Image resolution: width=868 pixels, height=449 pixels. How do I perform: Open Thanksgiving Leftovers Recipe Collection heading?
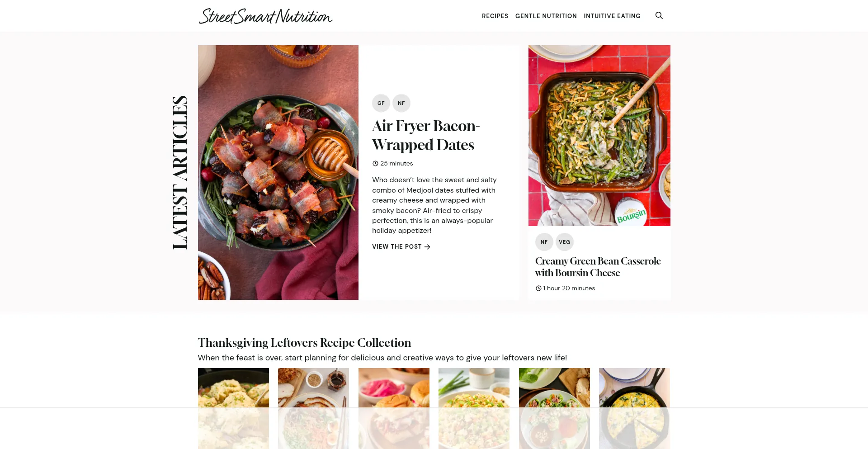[304, 343]
